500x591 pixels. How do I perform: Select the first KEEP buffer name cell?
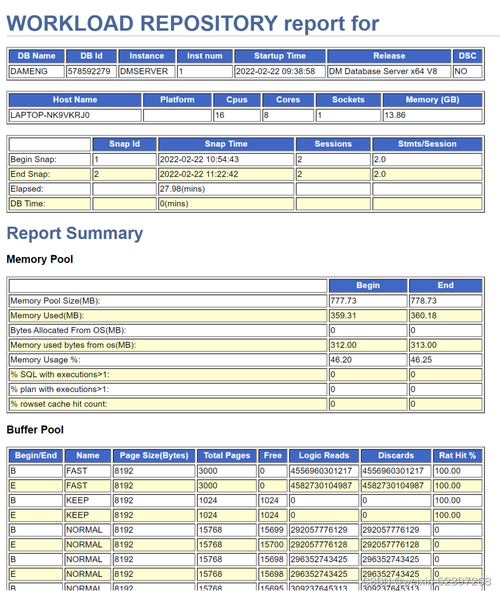88,500
